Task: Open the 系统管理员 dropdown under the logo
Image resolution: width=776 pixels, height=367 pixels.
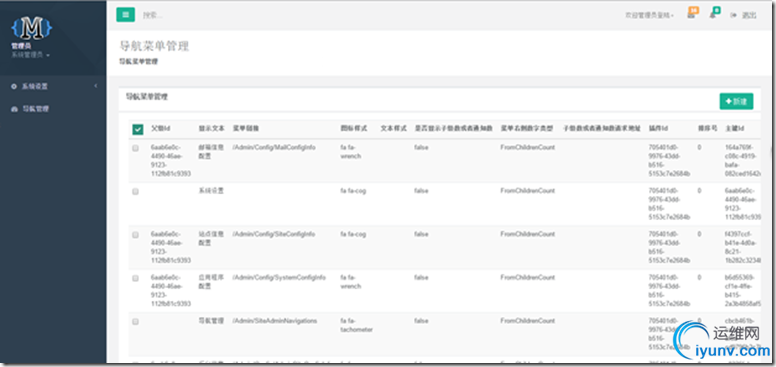Action: click(31, 55)
